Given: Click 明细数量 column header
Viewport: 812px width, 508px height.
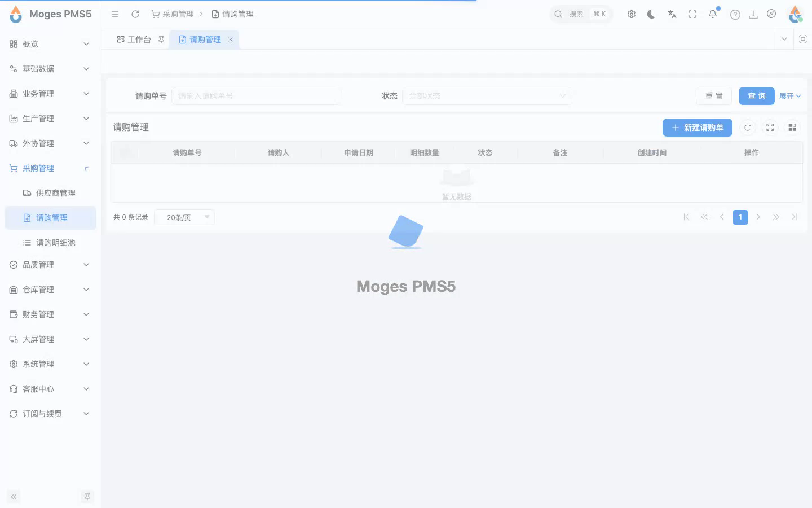Looking at the screenshot, I should pyautogui.click(x=425, y=152).
